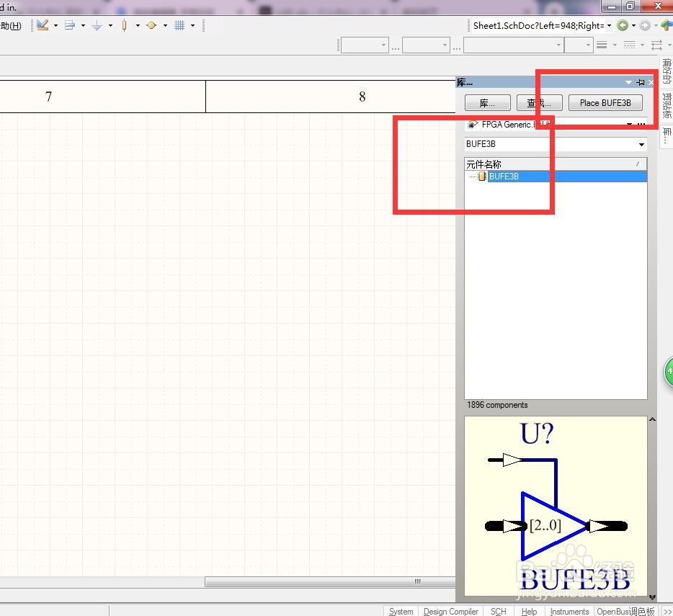This screenshot has height=616, width=673.
Task: Open the library panel options arrow
Action: tap(628, 82)
